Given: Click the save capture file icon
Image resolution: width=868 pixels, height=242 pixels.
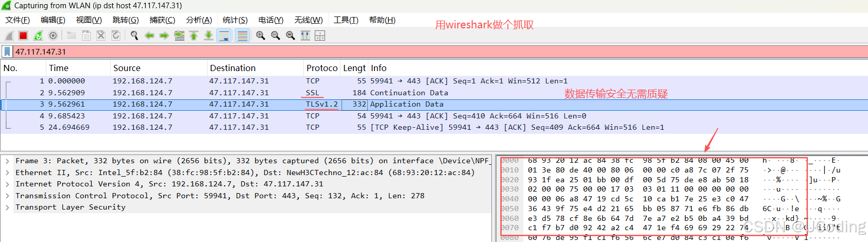Looking at the screenshot, I should tap(87, 36).
